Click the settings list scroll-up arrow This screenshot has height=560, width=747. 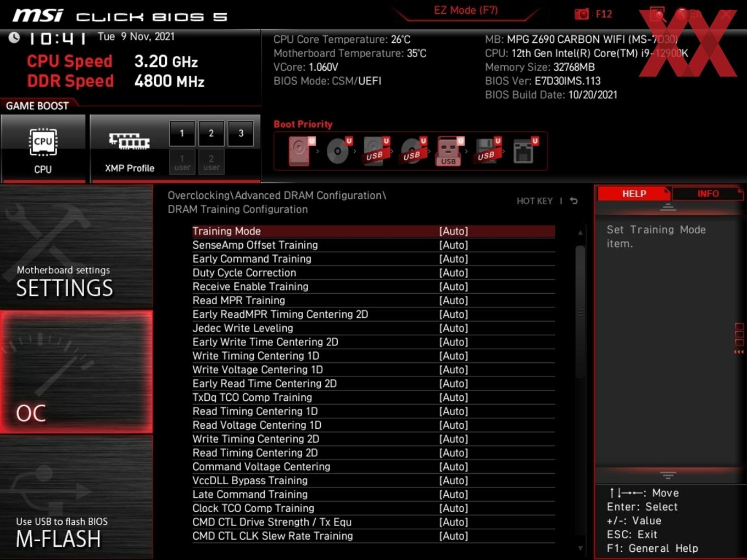coord(581,233)
